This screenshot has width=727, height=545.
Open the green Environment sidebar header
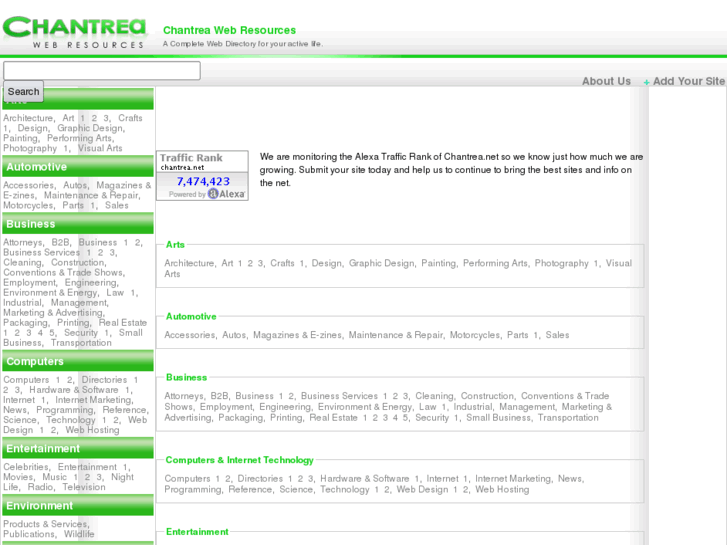(x=78, y=505)
